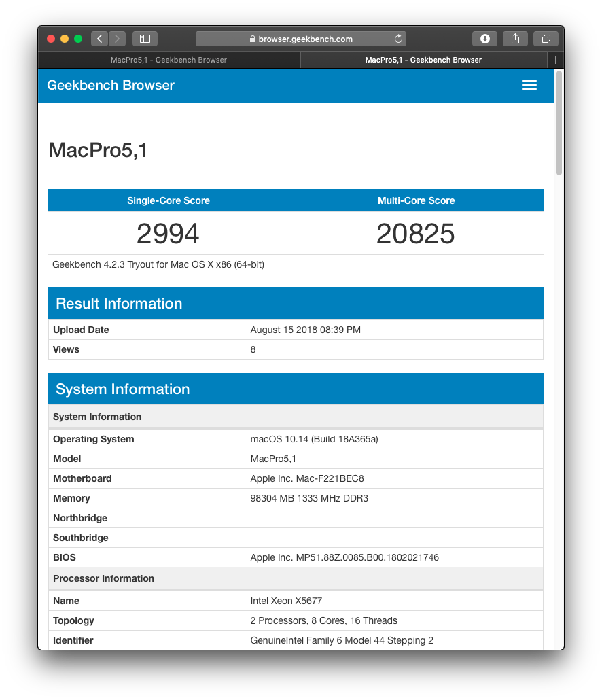Click the Motherboard label
The height and width of the screenshot is (700, 602).
pos(83,478)
